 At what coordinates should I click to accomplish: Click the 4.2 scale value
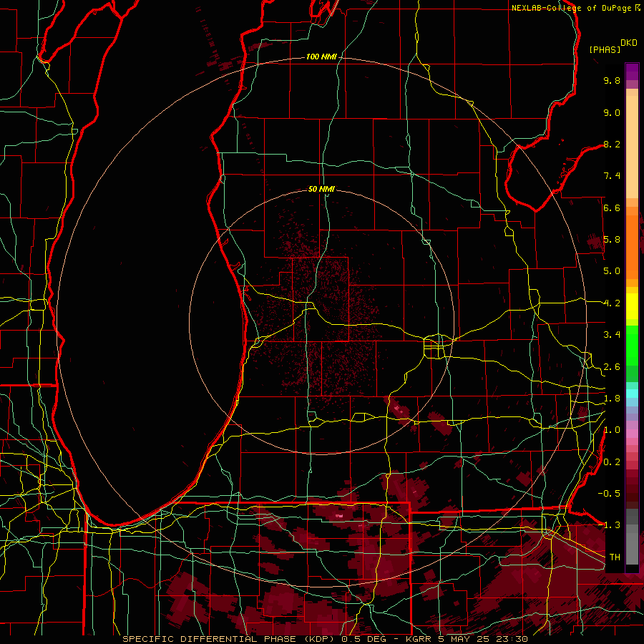click(612, 303)
